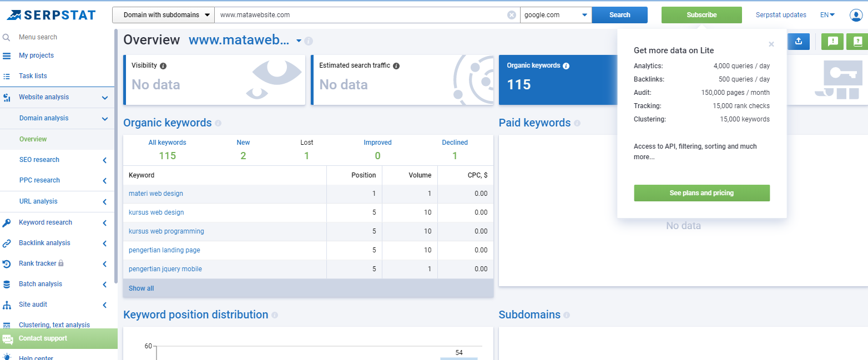Open the materi web design keyword link
Viewport: 868px width, 360px height.
(x=156, y=194)
